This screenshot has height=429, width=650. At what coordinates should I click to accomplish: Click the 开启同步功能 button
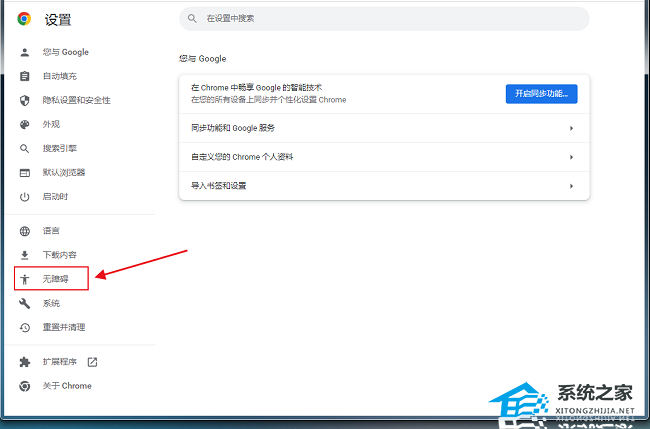click(x=541, y=94)
